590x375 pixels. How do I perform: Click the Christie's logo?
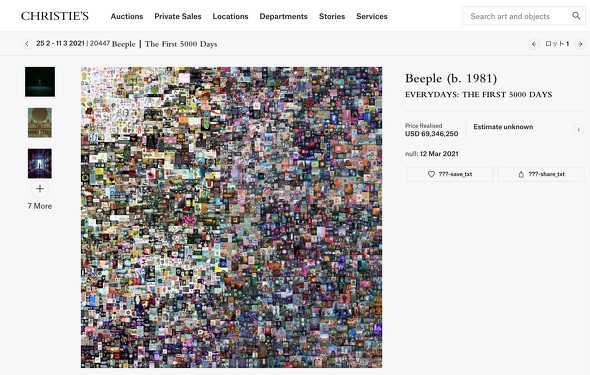[x=55, y=16]
